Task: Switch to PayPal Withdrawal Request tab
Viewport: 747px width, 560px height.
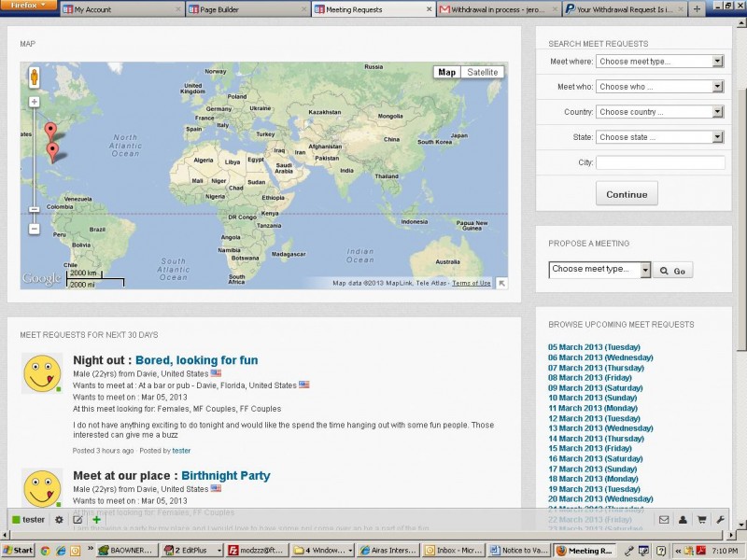Action: 625,9
